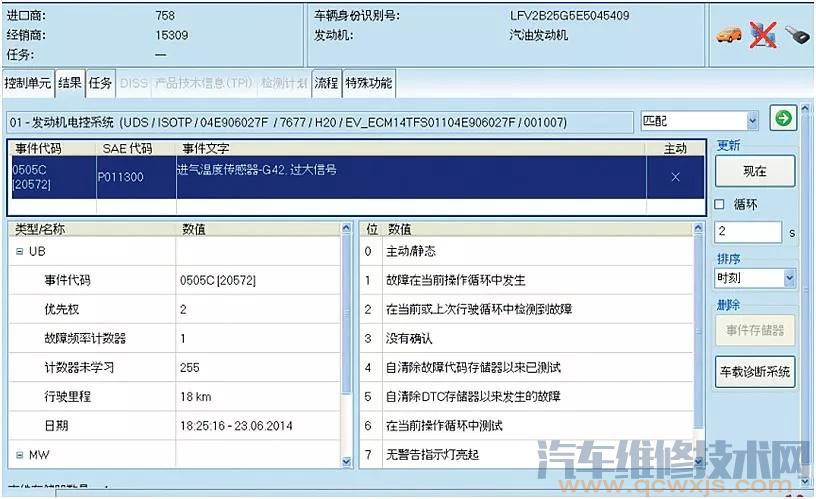Open the 特殊功能 tab
This screenshot has height=499, width=816.
click(x=368, y=83)
